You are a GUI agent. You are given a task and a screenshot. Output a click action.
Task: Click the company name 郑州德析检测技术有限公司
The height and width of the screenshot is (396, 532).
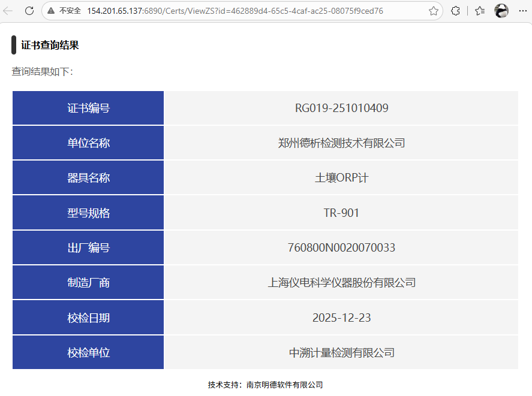341,143
